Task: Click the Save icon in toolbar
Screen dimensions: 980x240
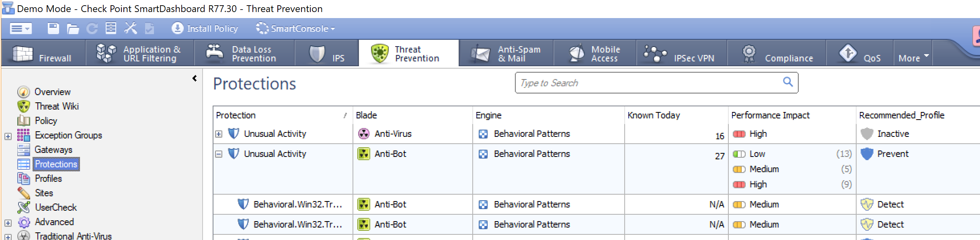Action: coord(53,28)
